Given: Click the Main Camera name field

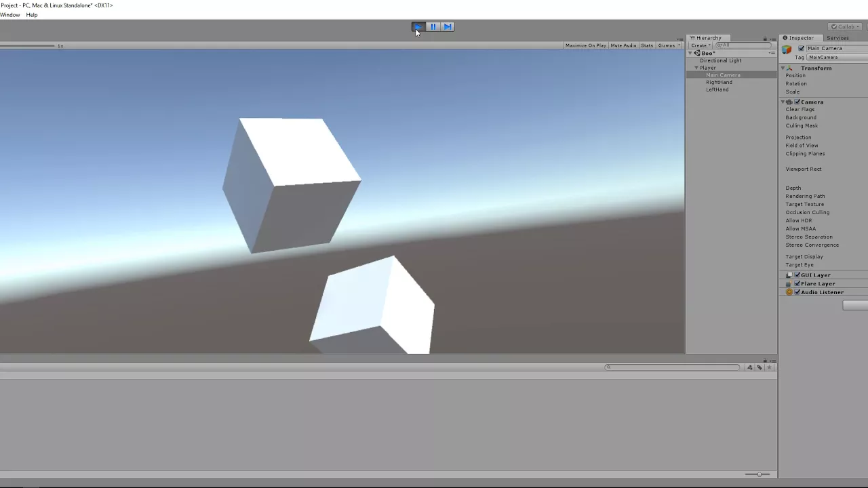Looking at the screenshot, I should [x=837, y=49].
